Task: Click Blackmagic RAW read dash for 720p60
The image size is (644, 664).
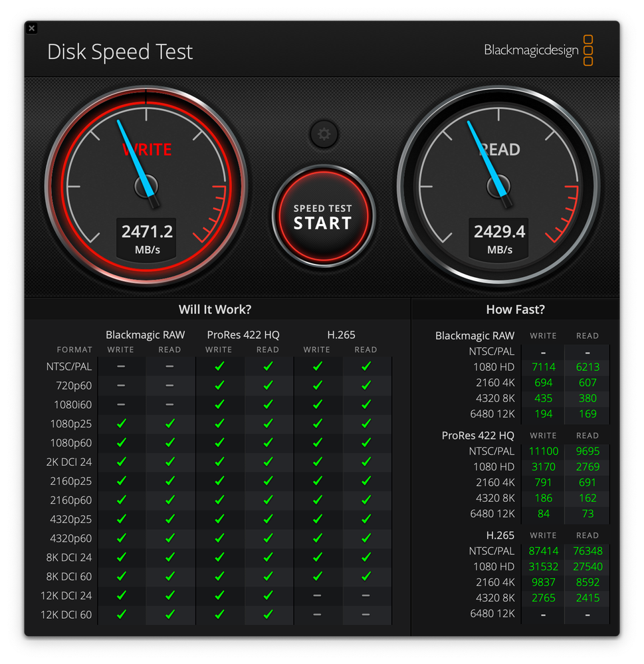Action: 169,386
